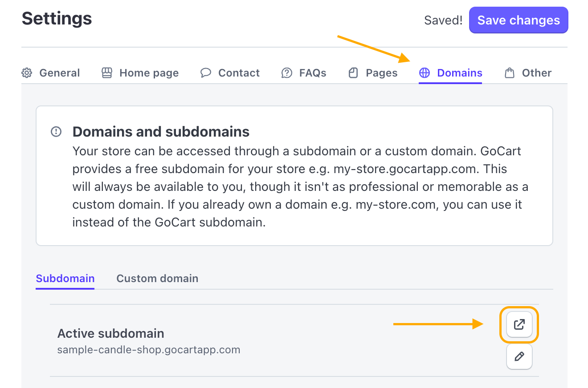Screen dimensions: 588x388
Task: Click the shopping bag icon next to Other
Action: pyautogui.click(x=509, y=73)
